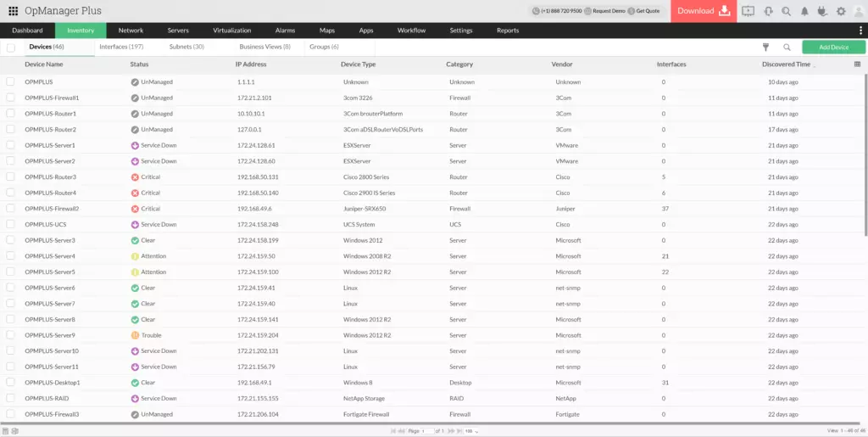Sort by the Device Name column header
This screenshot has height=437, width=868.
44,64
